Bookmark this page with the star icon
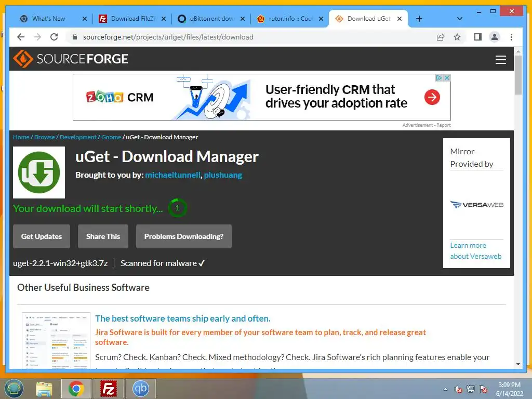This screenshot has width=532, height=399. [x=457, y=37]
